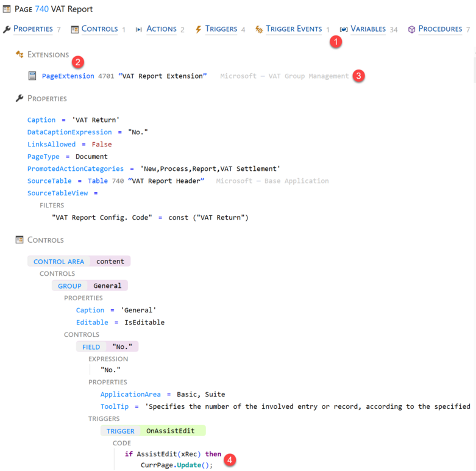Click the SourceTableView property name

coord(57,193)
